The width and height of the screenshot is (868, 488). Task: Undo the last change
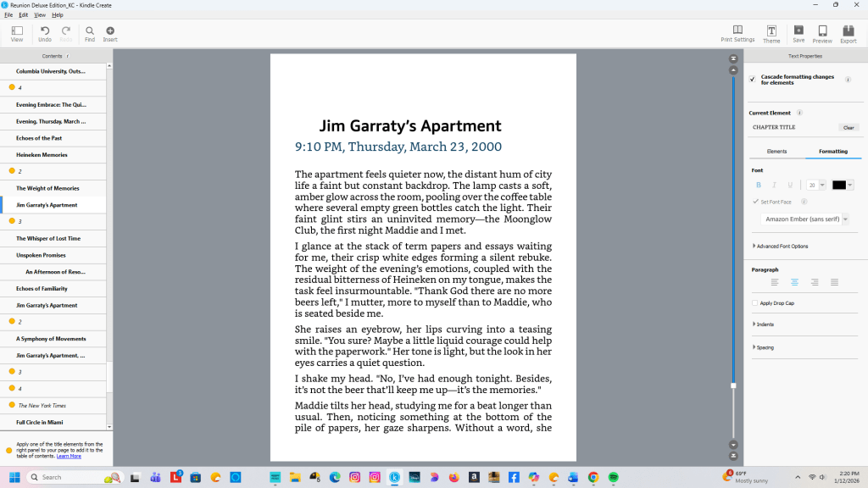click(x=45, y=33)
